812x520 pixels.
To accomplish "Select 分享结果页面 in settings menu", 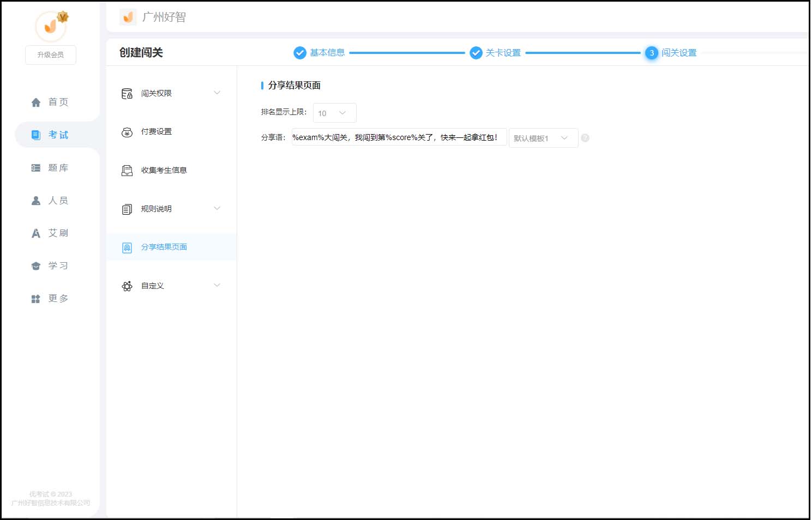I will pos(164,247).
